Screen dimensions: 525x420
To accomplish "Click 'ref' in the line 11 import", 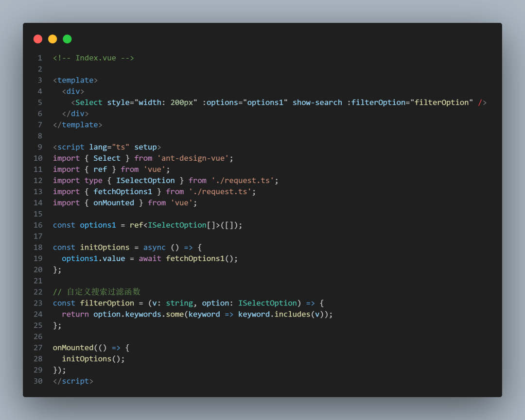I will pos(100,169).
